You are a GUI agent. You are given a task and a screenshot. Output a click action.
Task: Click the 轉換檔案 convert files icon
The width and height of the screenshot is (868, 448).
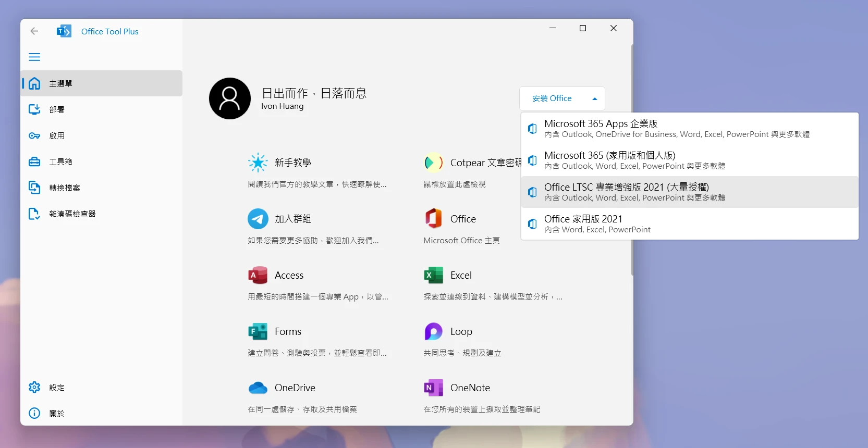(34, 188)
